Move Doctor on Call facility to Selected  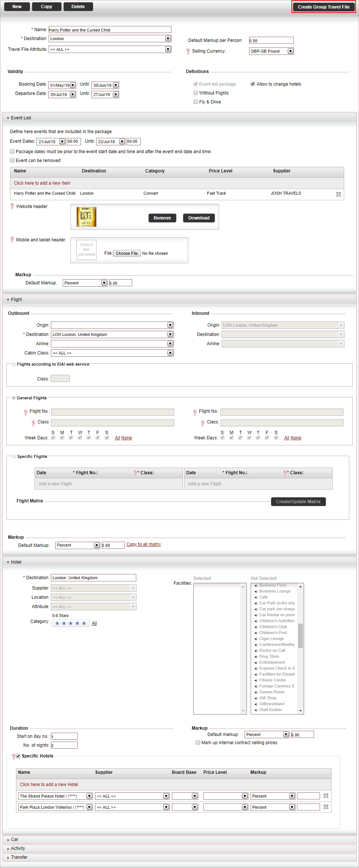click(256, 651)
